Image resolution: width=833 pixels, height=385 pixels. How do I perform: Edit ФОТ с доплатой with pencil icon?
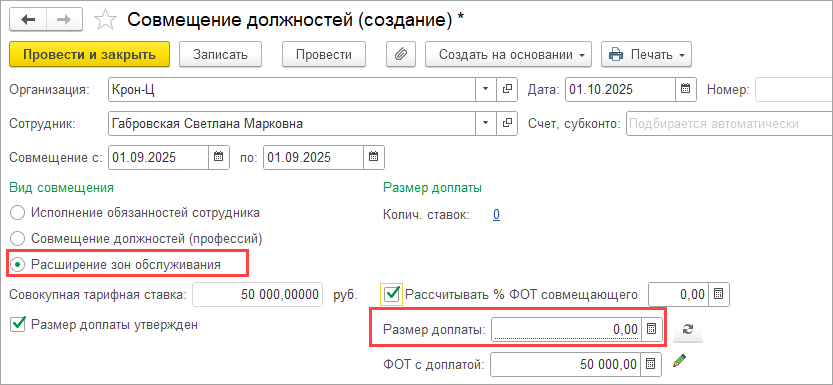[678, 362]
